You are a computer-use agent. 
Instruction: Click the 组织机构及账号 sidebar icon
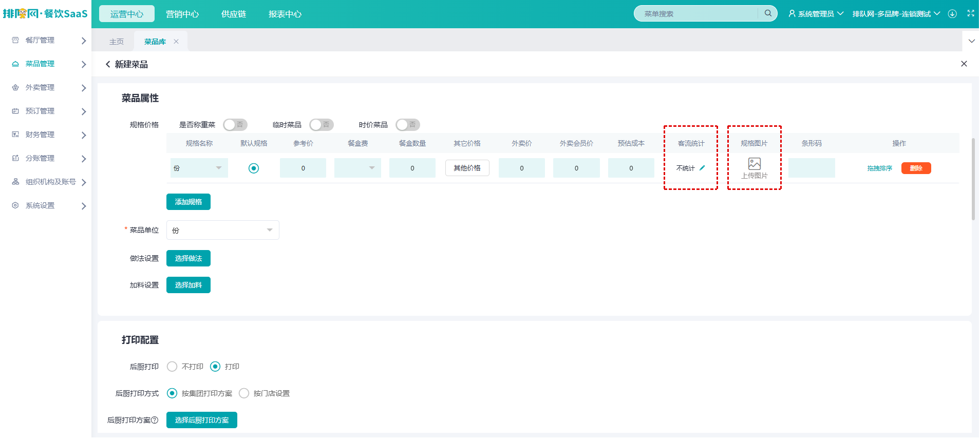tap(15, 182)
